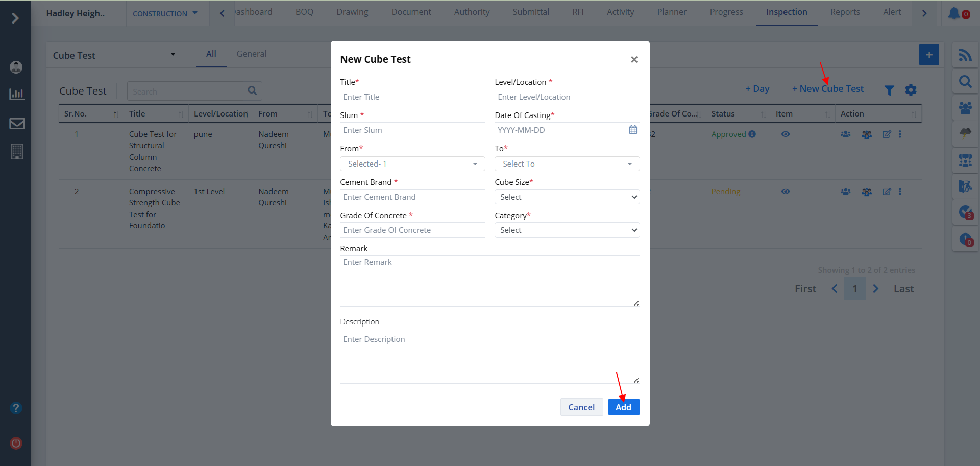Image resolution: width=980 pixels, height=466 pixels.
Task: Expand the Cube Size dropdown
Action: (567, 197)
